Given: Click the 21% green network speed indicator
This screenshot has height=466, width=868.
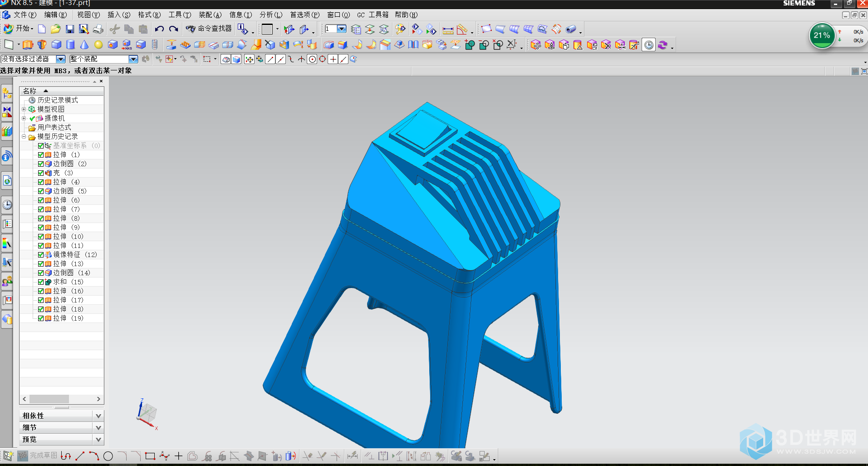Looking at the screenshot, I should 822,35.
